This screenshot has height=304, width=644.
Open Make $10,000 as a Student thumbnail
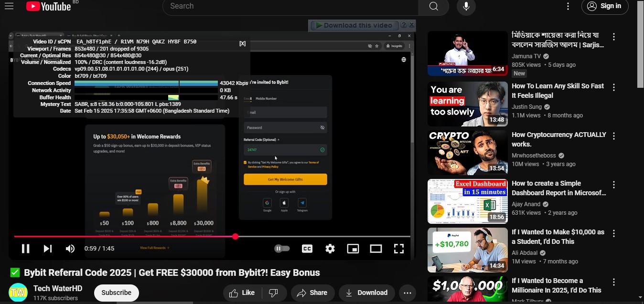pos(468,250)
